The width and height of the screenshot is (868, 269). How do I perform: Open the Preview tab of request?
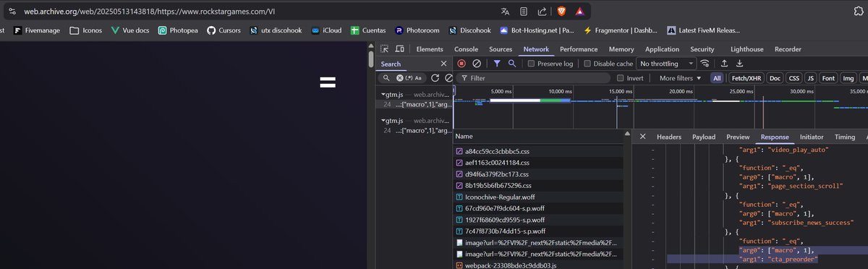738,137
